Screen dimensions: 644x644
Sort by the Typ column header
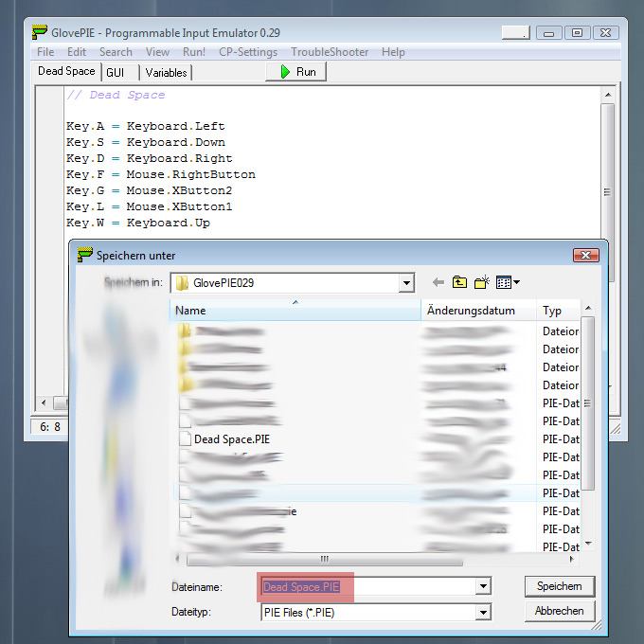coord(558,311)
